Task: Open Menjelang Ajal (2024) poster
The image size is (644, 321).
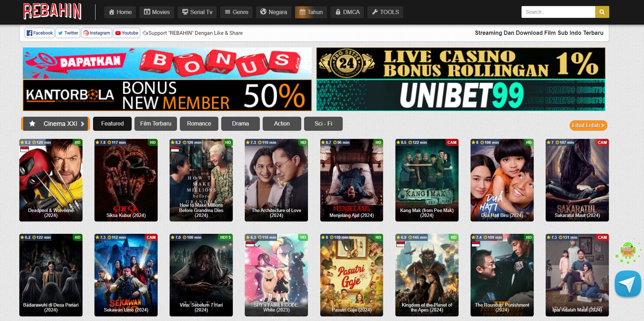Action: [x=351, y=180]
